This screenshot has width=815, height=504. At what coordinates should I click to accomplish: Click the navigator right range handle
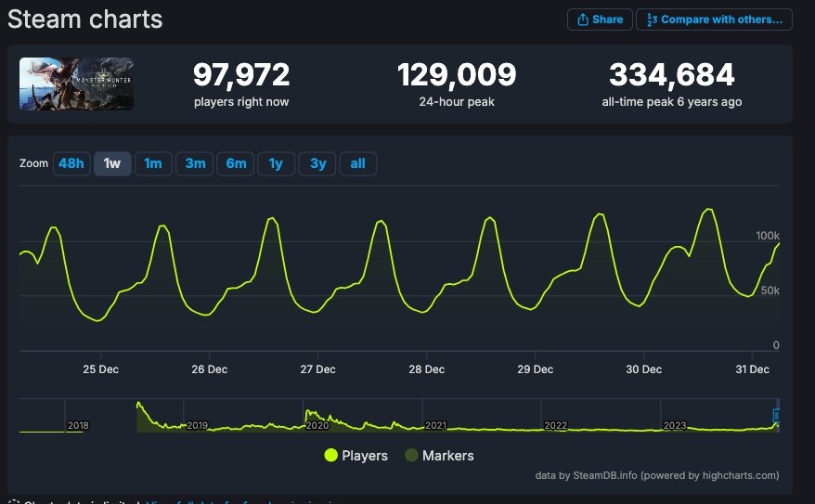[x=776, y=416]
